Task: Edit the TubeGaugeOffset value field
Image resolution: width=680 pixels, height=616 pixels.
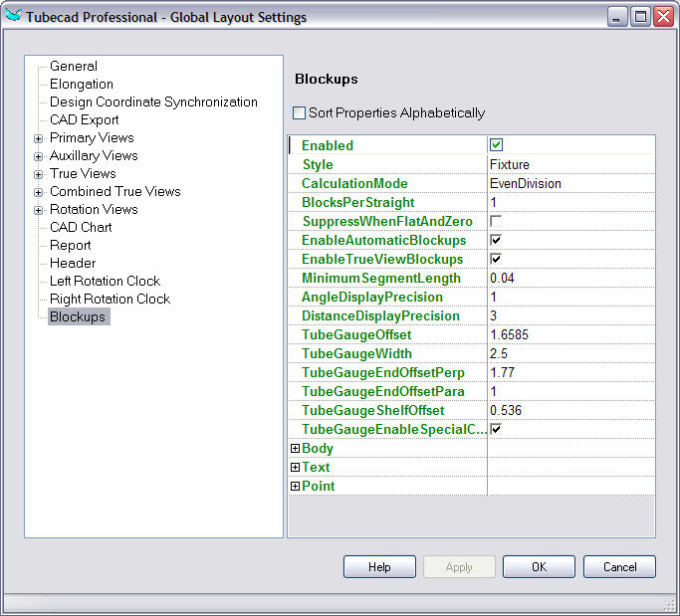Action: [x=570, y=335]
